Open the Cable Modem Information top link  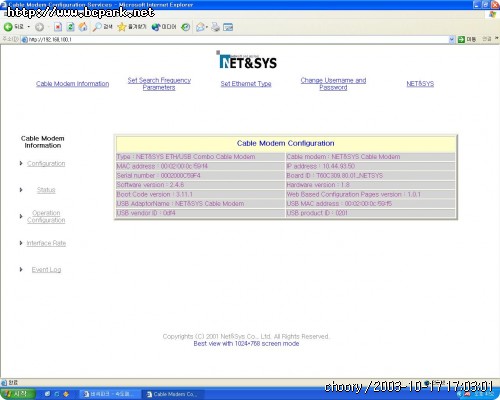tap(72, 84)
